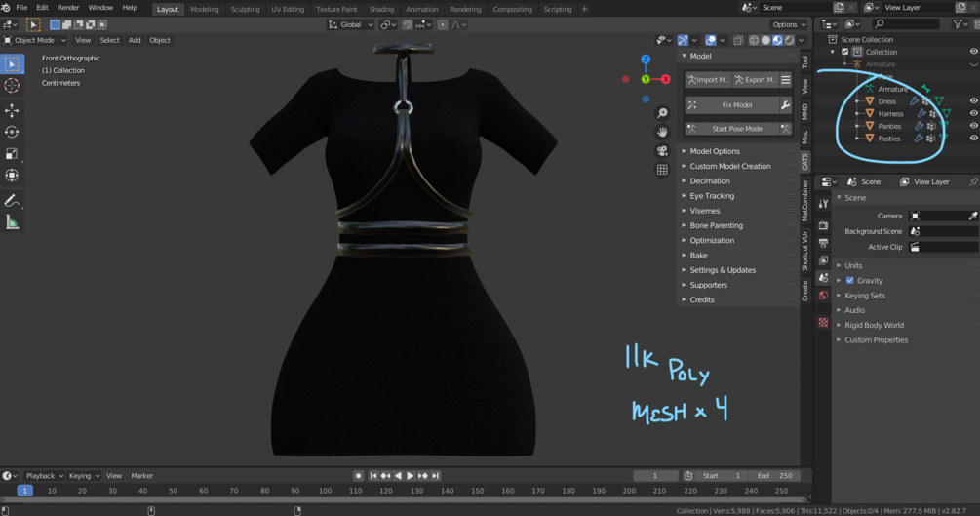Jump to the timeline end frame
This screenshot has width=980, height=516.
[436, 476]
